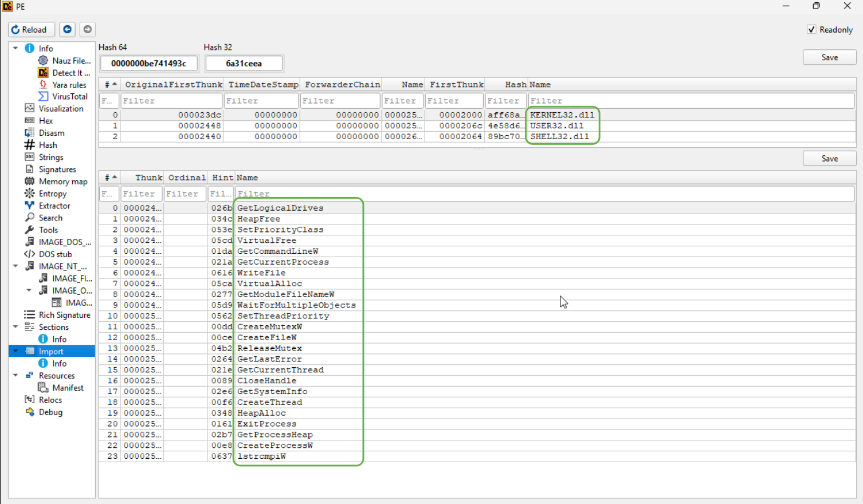Click the back arrow navigation icon
The height and width of the screenshot is (504, 863).
tap(68, 29)
